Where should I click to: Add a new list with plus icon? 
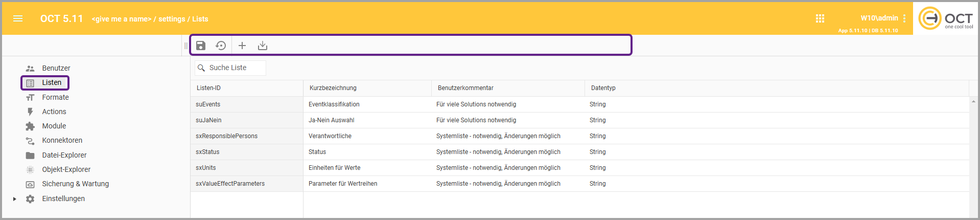click(x=242, y=46)
